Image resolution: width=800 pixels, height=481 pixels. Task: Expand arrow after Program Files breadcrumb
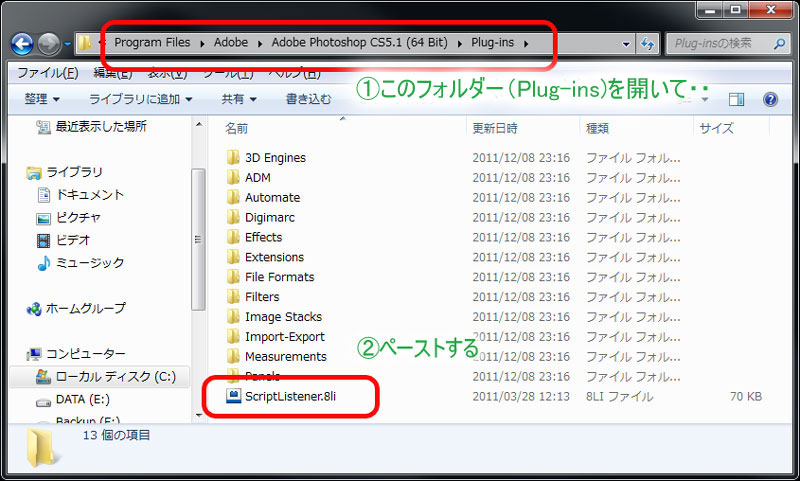click(202, 44)
